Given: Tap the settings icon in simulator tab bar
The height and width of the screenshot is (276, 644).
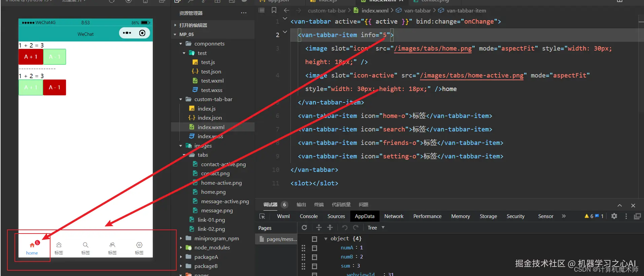Looking at the screenshot, I should 139,245.
